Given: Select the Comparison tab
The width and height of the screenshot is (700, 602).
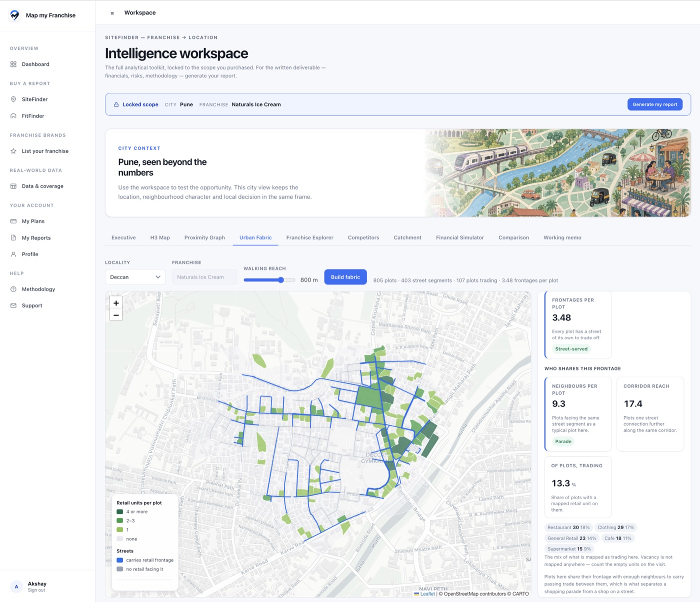Looking at the screenshot, I should point(513,238).
